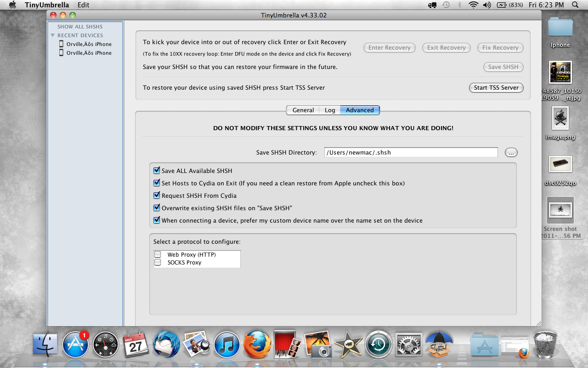588x368 pixels.
Task: Select SHOW ALL SHSHS in sidebar
Action: 80,27
